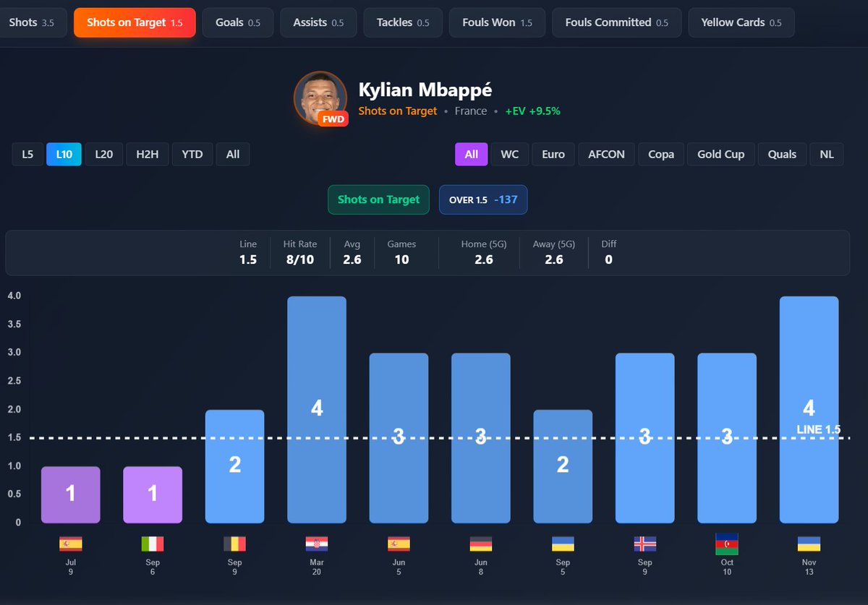868x605 pixels.
Task: Switch to the Goals 0.5 tab
Action: tap(238, 22)
